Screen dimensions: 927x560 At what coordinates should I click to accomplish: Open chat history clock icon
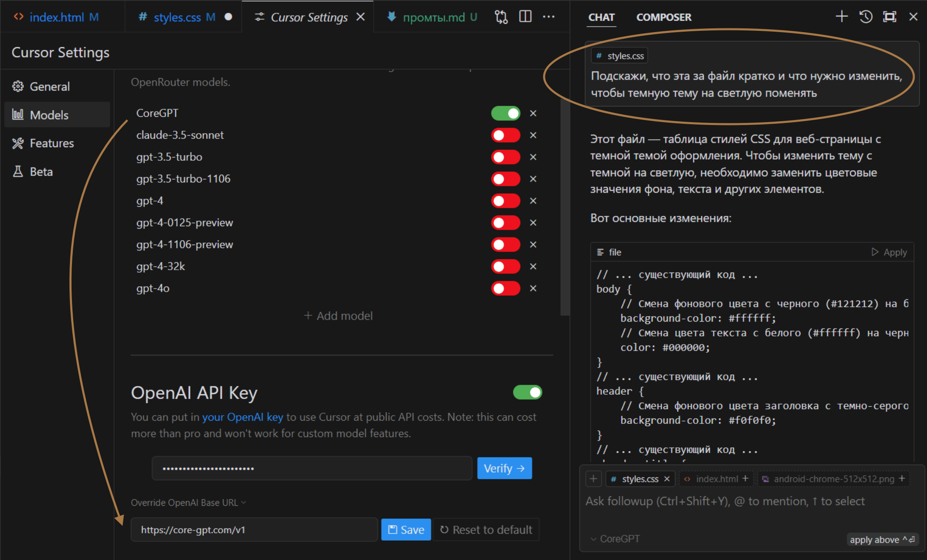tap(866, 17)
